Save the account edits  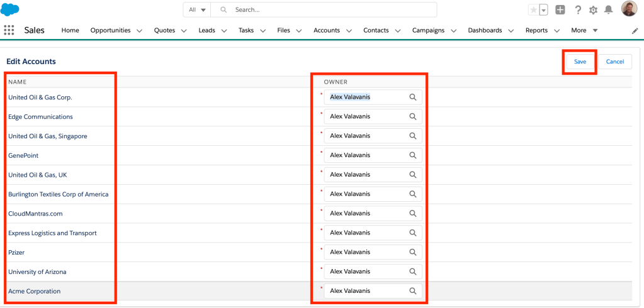pyautogui.click(x=580, y=62)
